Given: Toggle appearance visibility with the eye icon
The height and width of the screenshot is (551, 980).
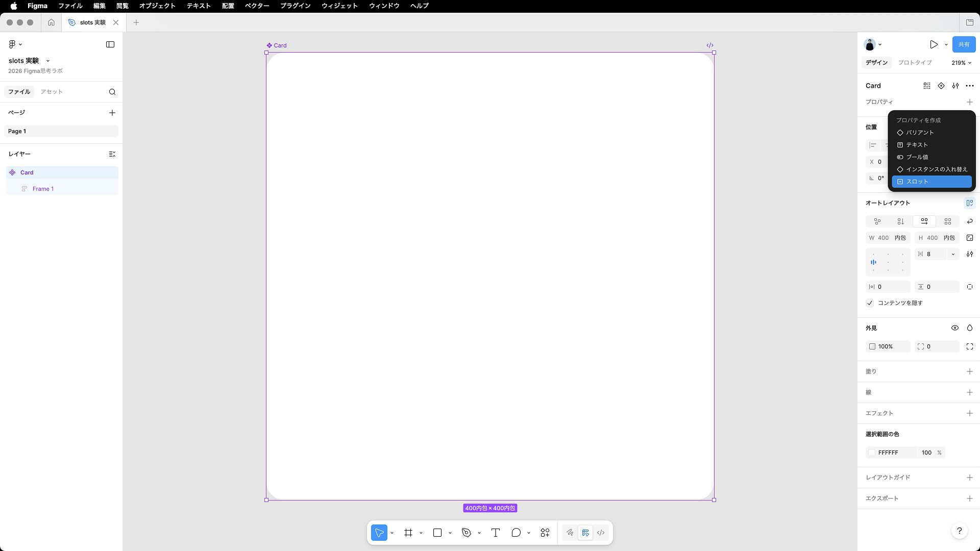Looking at the screenshot, I should coord(955,328).
